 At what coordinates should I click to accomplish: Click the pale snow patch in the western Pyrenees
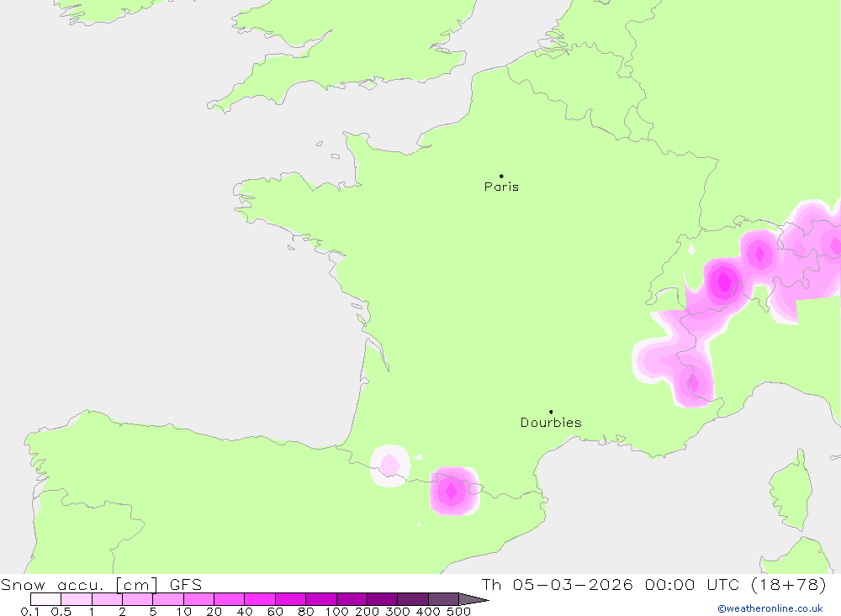pos(390,466)
